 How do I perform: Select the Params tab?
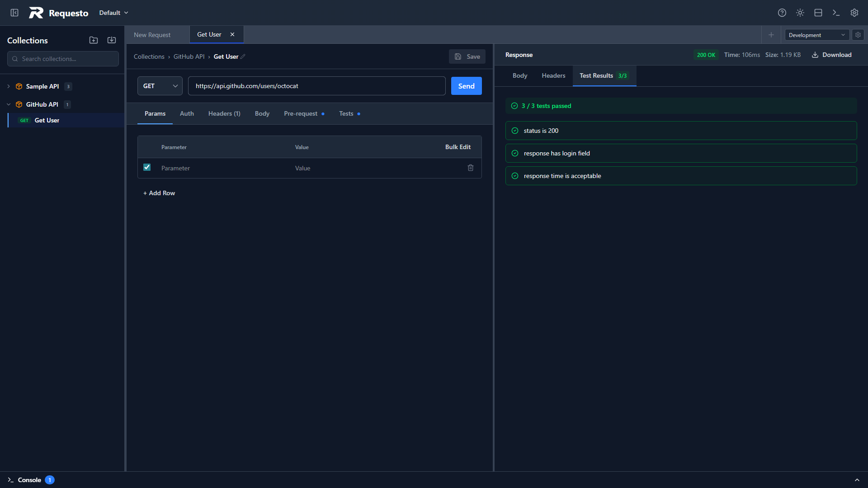click(155, 113)
